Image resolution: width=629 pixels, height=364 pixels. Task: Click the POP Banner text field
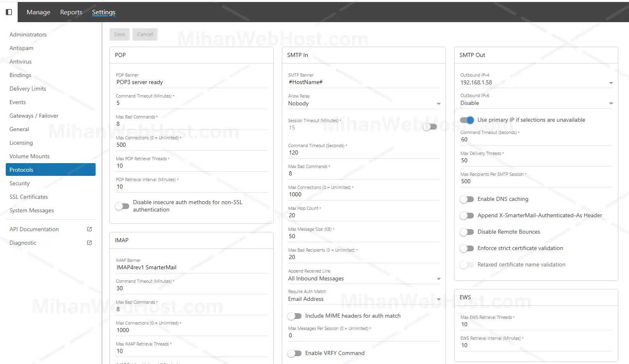click(191, 82)
